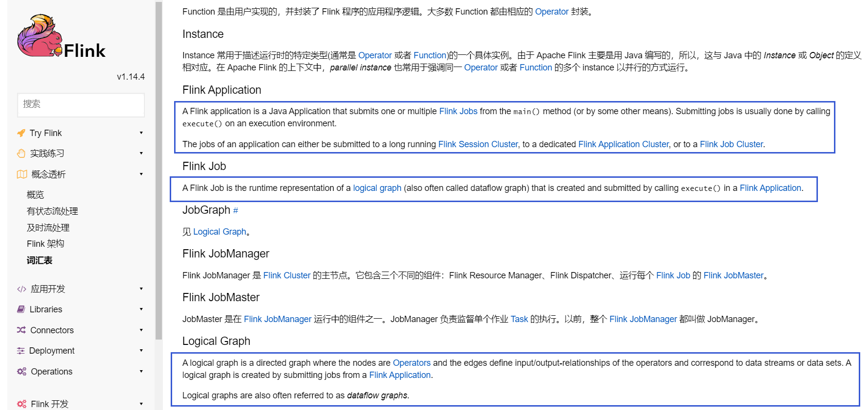Follow the Flink Application link under Flink Job
The width and height of the screenshot is (868, 410).
(770, 188)
